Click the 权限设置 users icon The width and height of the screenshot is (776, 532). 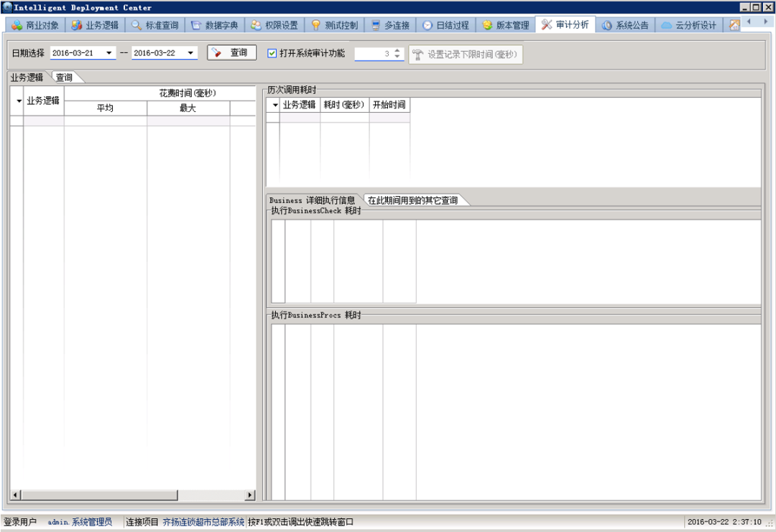256,25
